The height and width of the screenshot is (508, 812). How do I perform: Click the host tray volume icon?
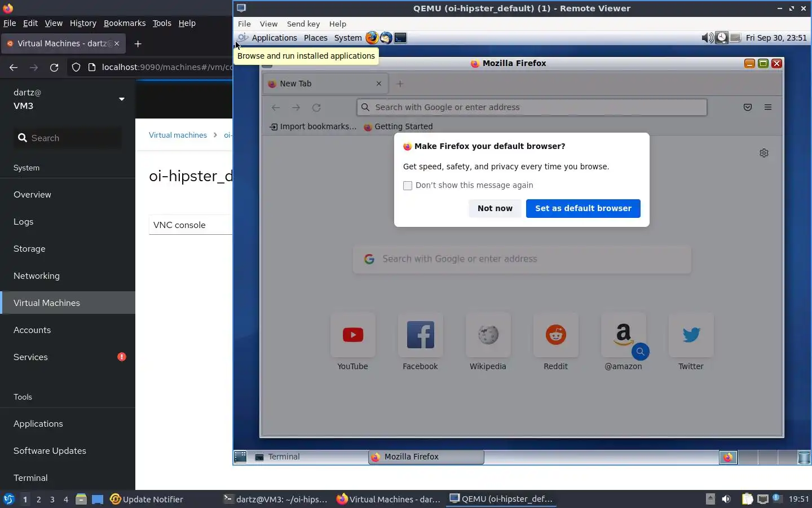pyautogui.click(x=726, y=499)
